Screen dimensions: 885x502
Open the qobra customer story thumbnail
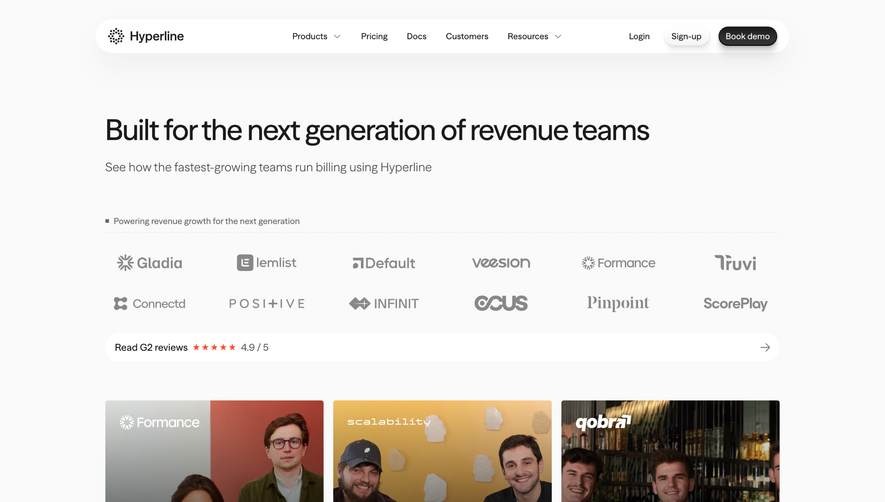click(670, 451)
